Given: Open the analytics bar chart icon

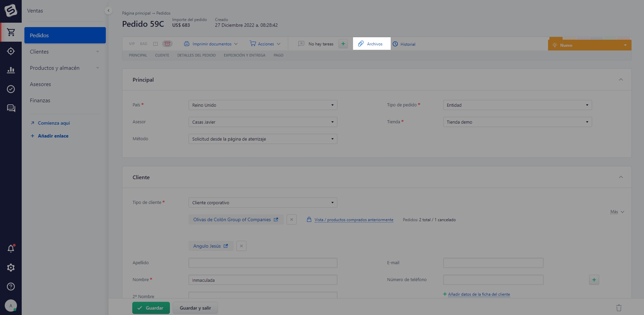Looking at the screenshot, I should pos(11,70).
